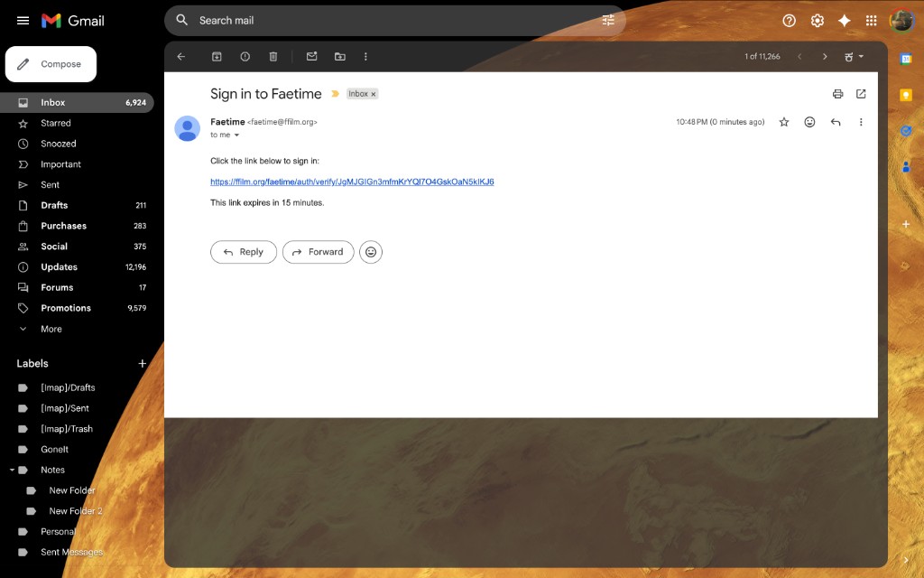Image resolution: width=924 pixels, height=578 pixels.
Task: Expand recipient details arrow next to 'to me'
Action: pyautogui.click(x=237, y=135)
